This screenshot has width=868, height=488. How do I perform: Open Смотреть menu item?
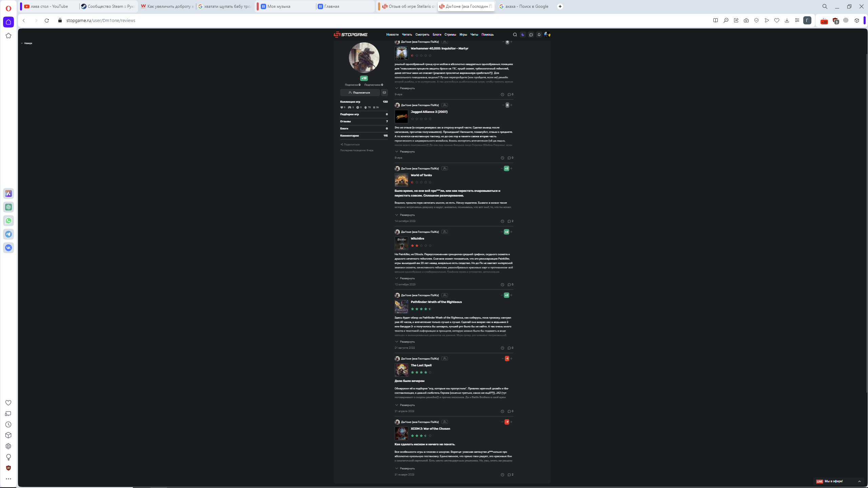[x=422, y=35]
